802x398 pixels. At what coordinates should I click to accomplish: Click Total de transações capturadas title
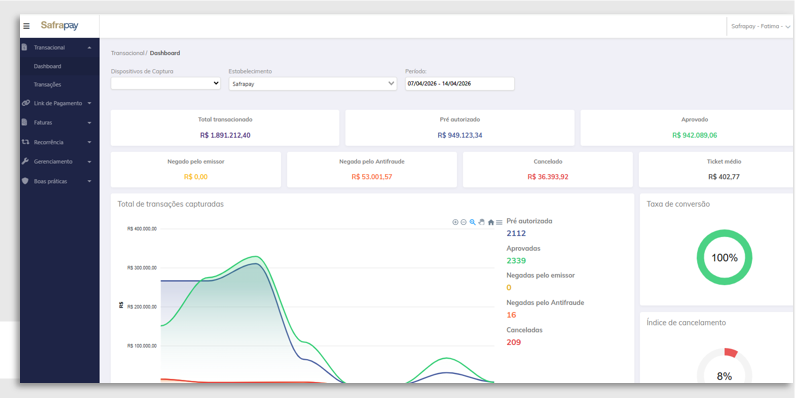170,204
